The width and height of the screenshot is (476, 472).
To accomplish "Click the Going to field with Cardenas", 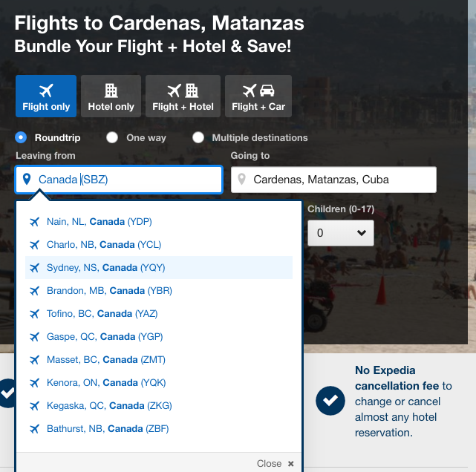I will [x=333, y=180].
